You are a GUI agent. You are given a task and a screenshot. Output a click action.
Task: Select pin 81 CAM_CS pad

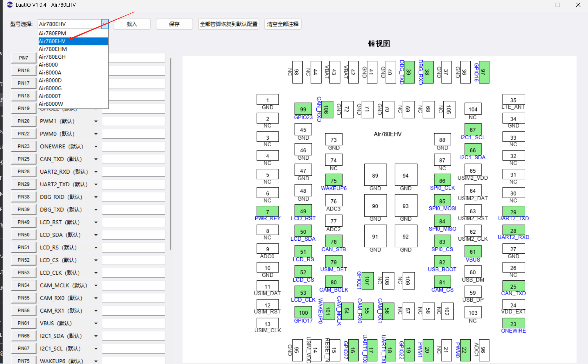(x=442, y=282)
